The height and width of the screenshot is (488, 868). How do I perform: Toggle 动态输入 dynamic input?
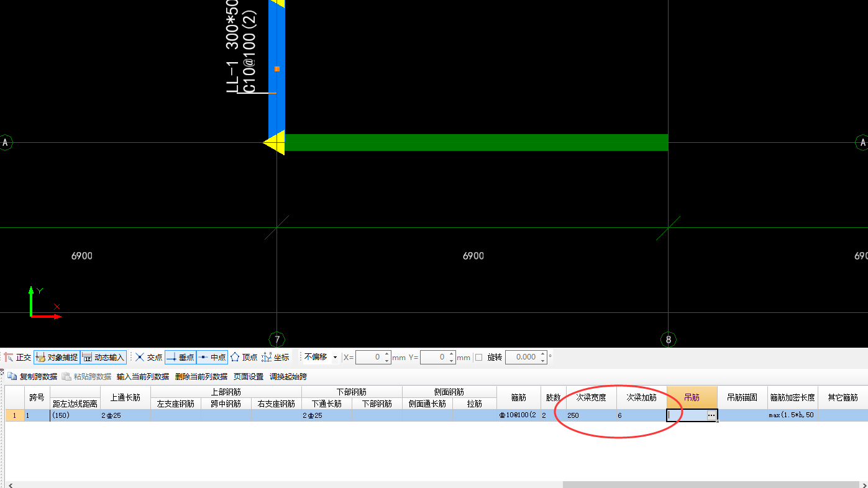coord(103,357)
